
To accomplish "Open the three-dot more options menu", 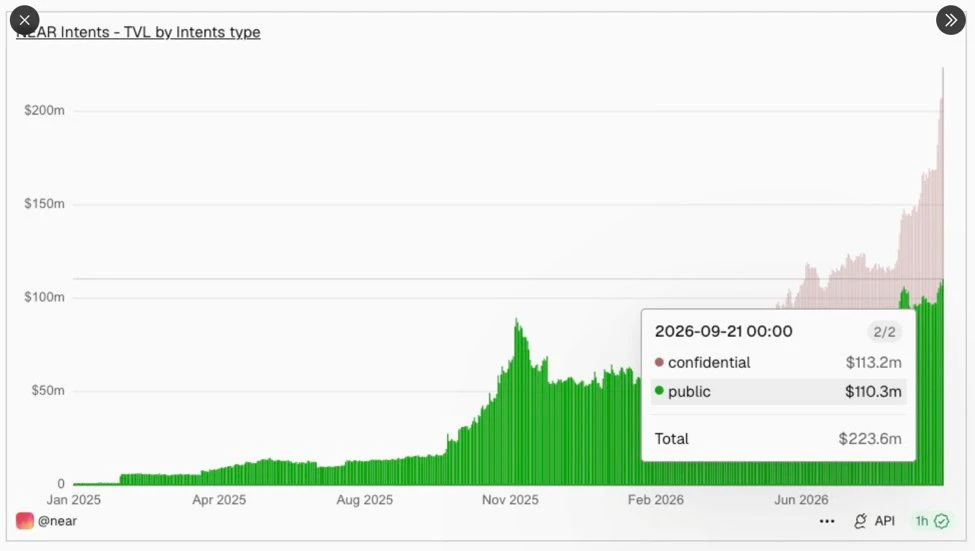I will (827, 521).
